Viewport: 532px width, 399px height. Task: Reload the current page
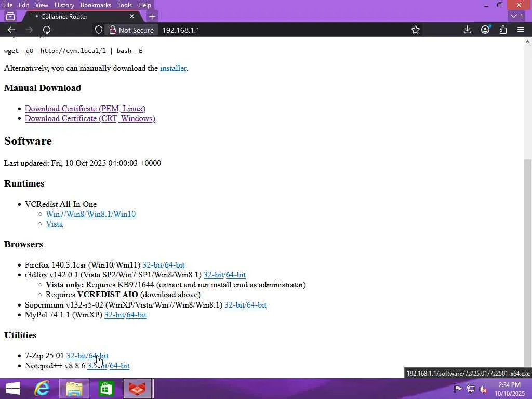coord(47,30)
